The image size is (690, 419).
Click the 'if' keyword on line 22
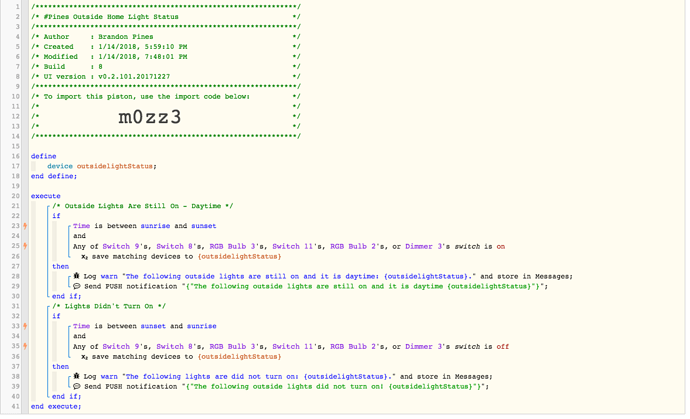click(56, 216)
